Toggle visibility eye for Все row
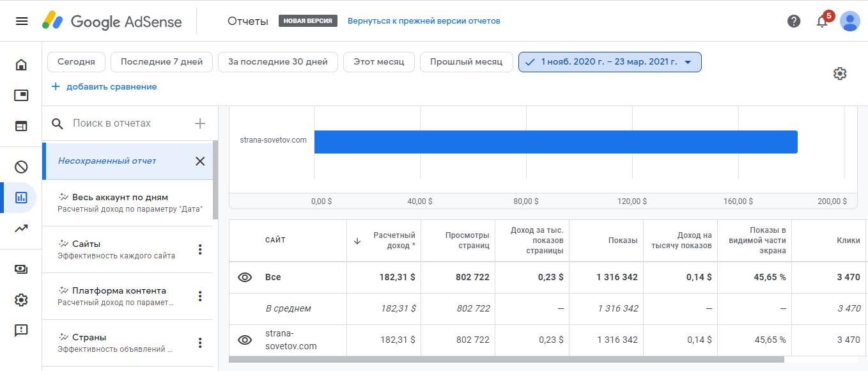Image resolution: width=868 pixels, height=371 pixels. 245,277
